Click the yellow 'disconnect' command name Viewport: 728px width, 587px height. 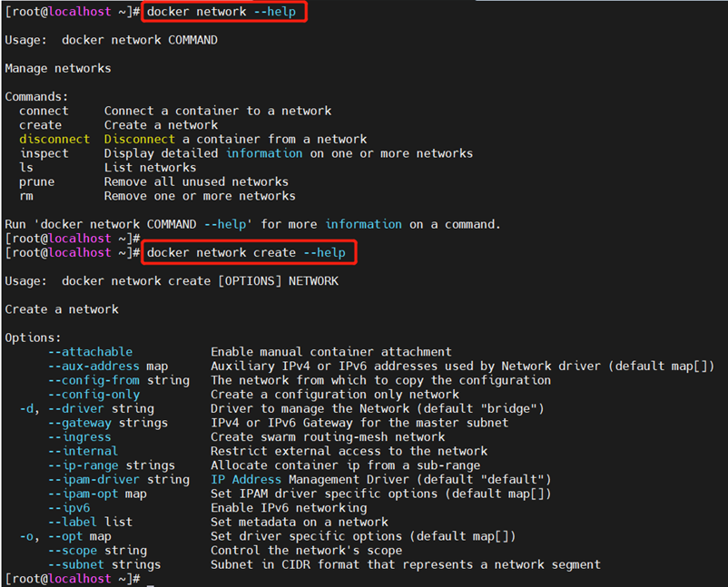pos(54,139)
